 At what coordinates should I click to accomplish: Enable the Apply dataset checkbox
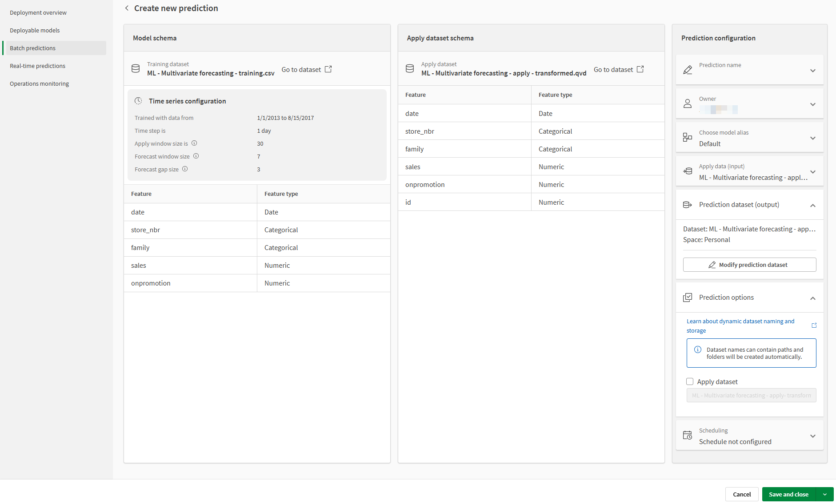tap(690, 381)
